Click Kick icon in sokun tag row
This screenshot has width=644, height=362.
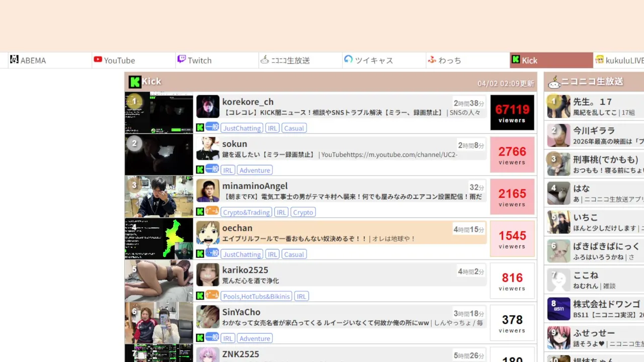[200, 170]
